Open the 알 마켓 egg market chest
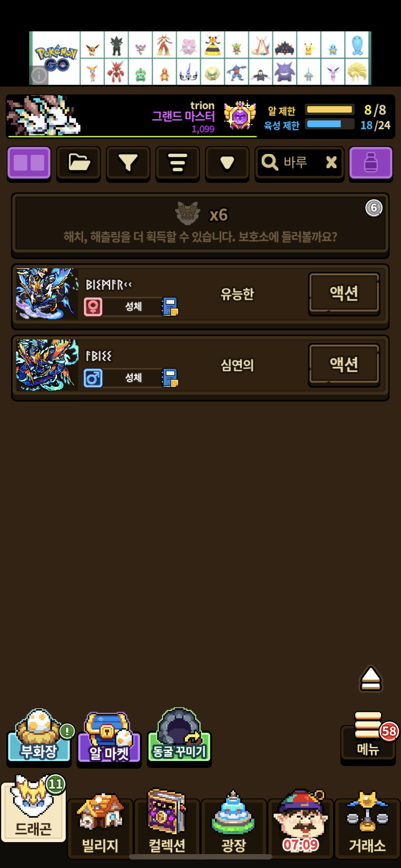Image resolution: width=401 pixels, height=868 pixels. 109,737
